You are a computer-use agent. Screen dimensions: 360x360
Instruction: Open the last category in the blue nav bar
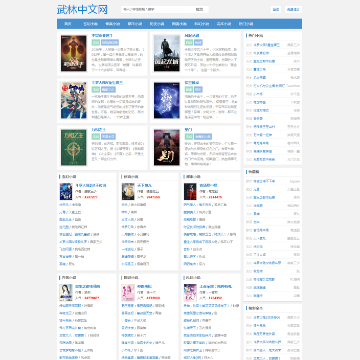[246, 24]
